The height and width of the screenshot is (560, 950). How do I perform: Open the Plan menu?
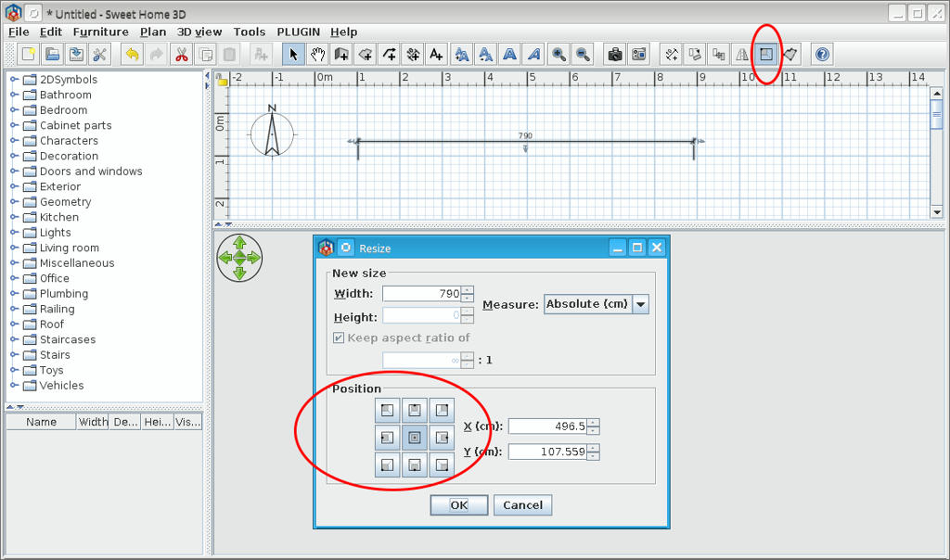tap(153, 32)
